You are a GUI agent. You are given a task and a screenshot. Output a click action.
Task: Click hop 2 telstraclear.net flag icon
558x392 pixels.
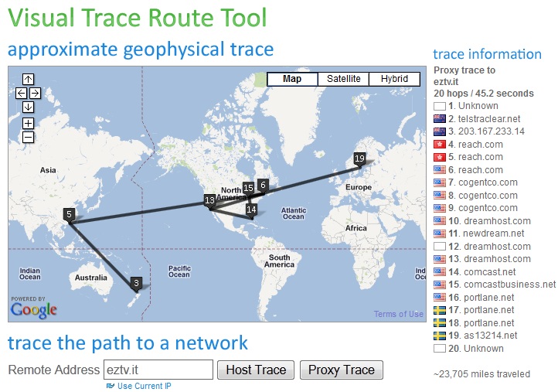click(x=440, y=119)
